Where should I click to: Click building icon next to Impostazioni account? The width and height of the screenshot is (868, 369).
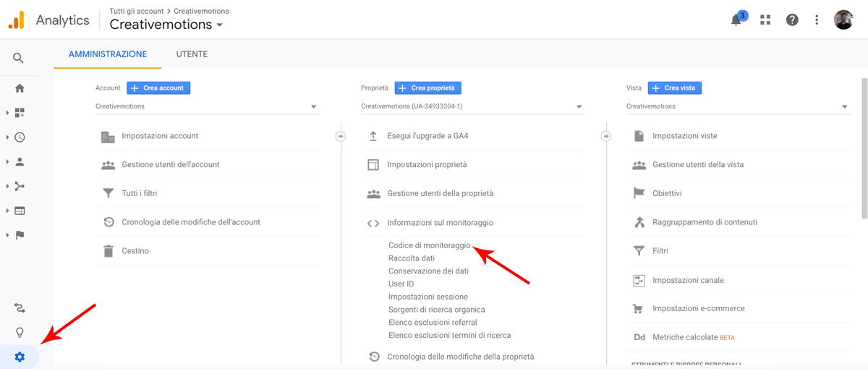coord(108,136)
